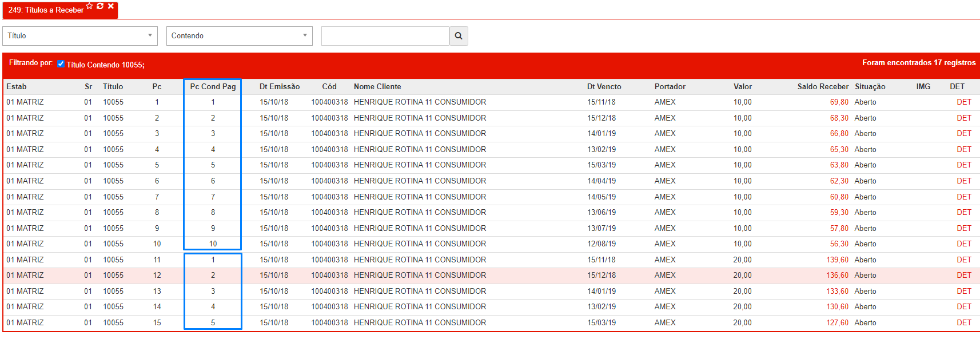
Task: Click saldo value 127,60
Action: click(x=837, y=322)
